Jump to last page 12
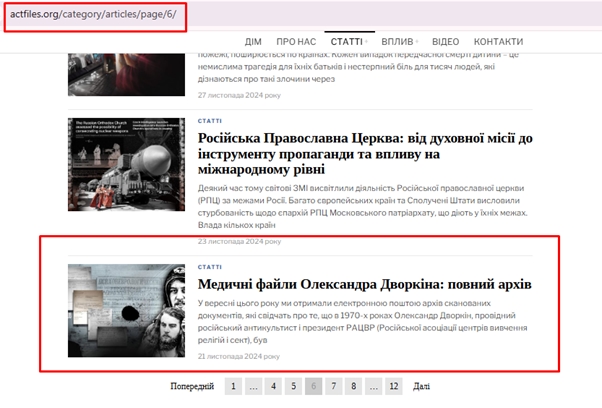Image resolution: width=602 pixels, height=408 pixels. click(x=394, y=386)
